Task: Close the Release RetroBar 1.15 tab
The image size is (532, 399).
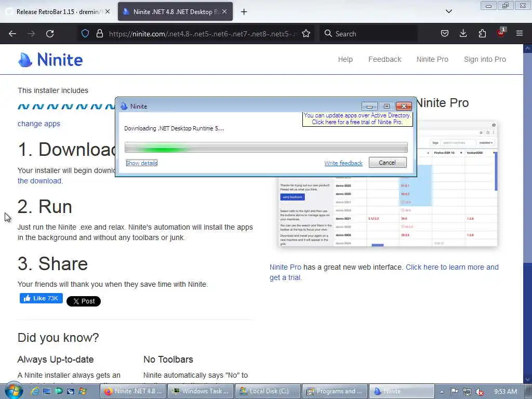Action: click(x=108, y=11)
